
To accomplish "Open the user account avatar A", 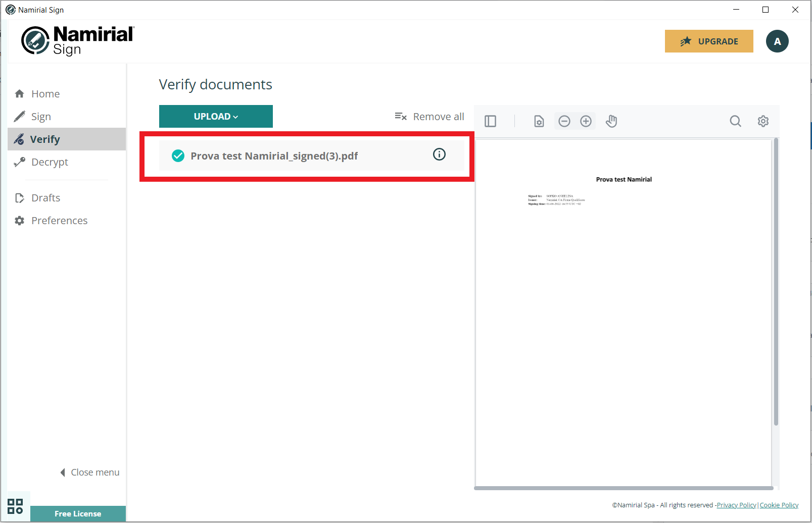I will 777,41.
